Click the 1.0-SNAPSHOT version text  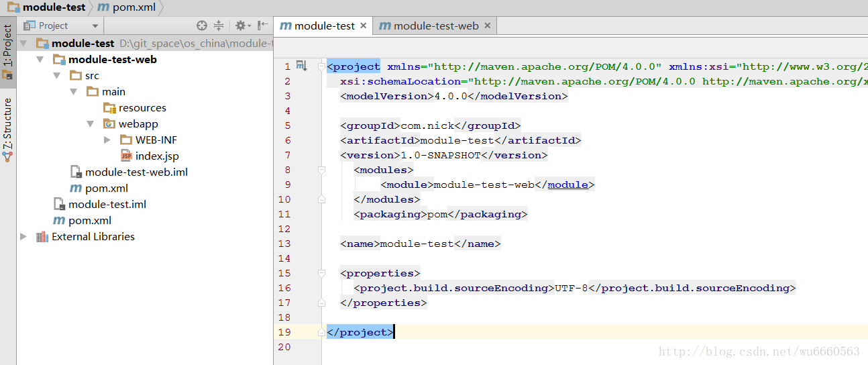point(441,155)
